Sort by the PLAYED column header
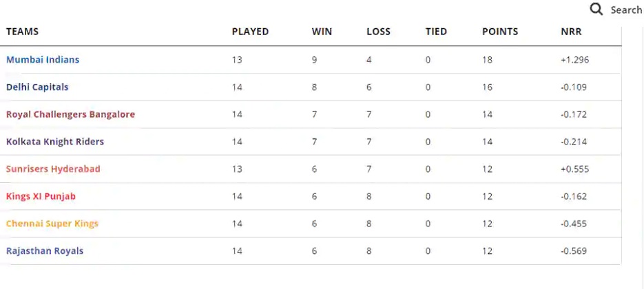644x289 pixels. tap(250, 32)
